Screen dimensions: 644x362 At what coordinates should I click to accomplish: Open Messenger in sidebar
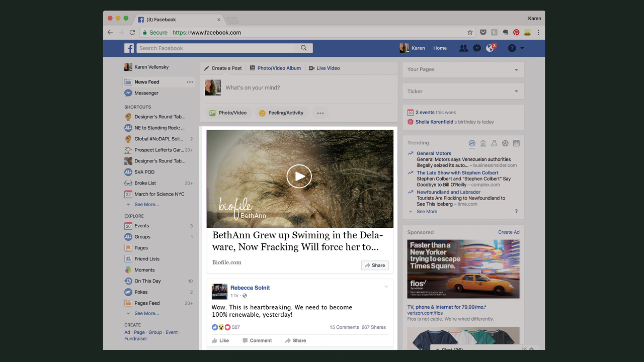[x=141, y=93]
